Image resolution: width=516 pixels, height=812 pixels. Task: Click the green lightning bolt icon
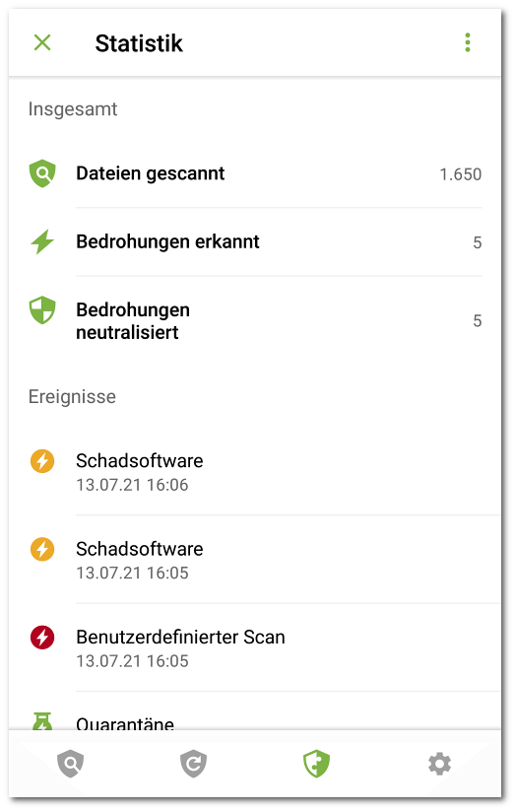pos(42,241)
